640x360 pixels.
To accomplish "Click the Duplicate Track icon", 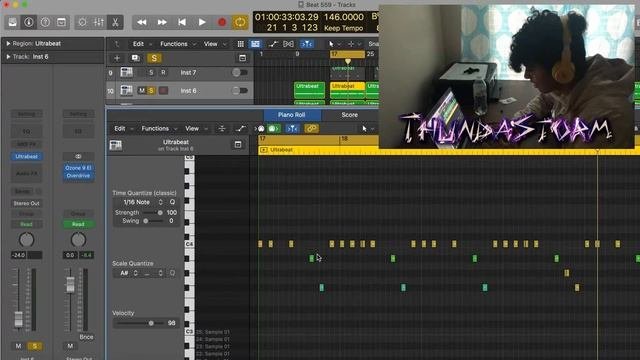I will (136, 58).
